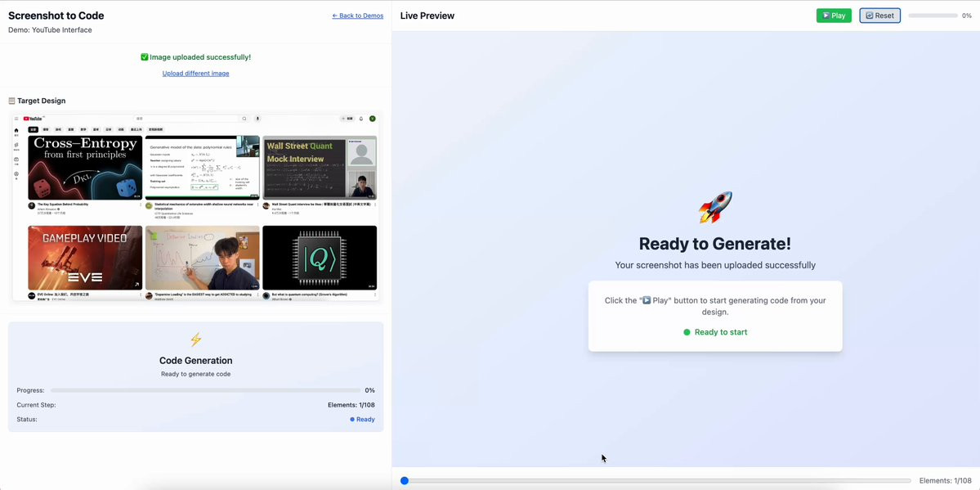Open the Upload different image link
The image size is (980, 490).
pyautogui.click(x=195, y=74)
